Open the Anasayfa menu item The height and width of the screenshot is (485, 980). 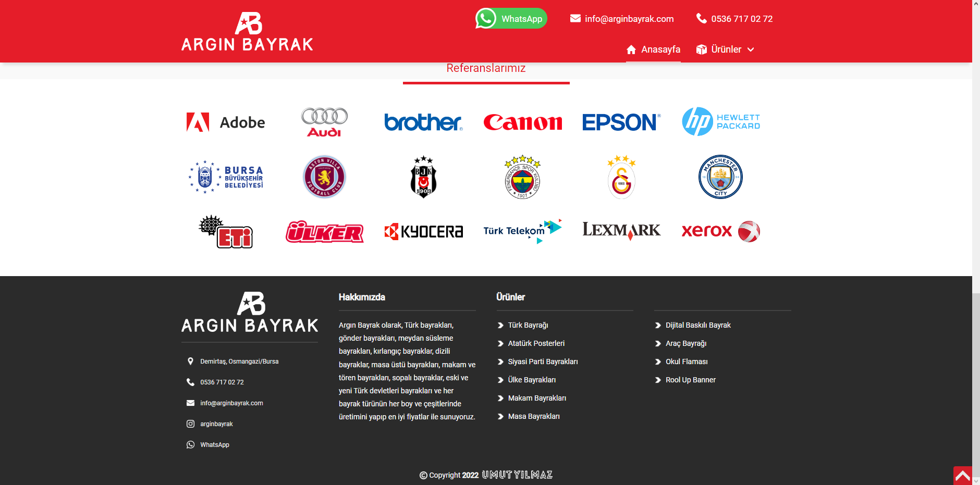click(653, 49)
